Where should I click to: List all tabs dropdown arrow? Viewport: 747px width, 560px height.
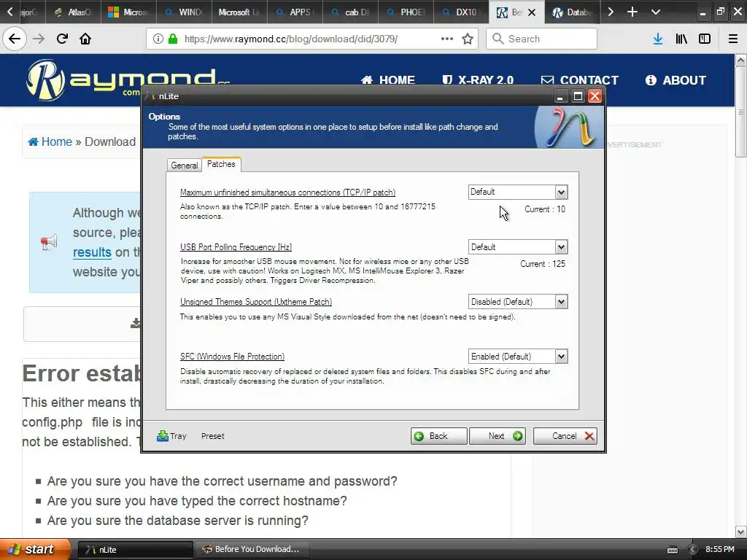pos(656,12)
